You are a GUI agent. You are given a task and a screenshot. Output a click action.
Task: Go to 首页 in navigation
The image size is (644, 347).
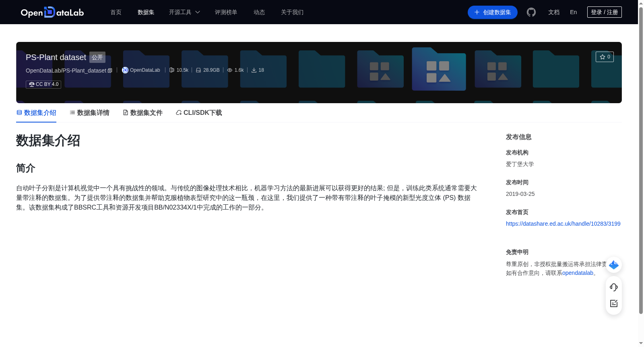[116, 12]
